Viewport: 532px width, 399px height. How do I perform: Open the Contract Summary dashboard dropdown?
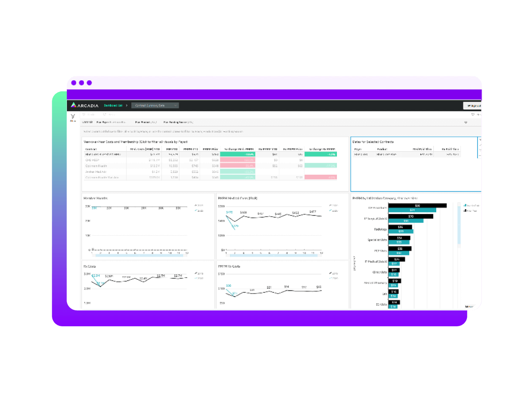coord(155,106)
